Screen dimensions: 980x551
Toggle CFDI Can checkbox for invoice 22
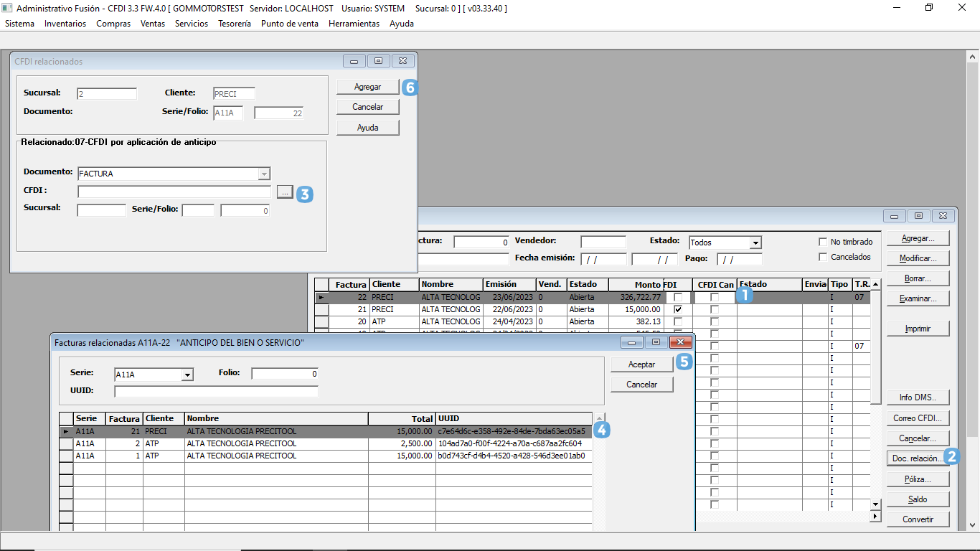pos(715,297)
